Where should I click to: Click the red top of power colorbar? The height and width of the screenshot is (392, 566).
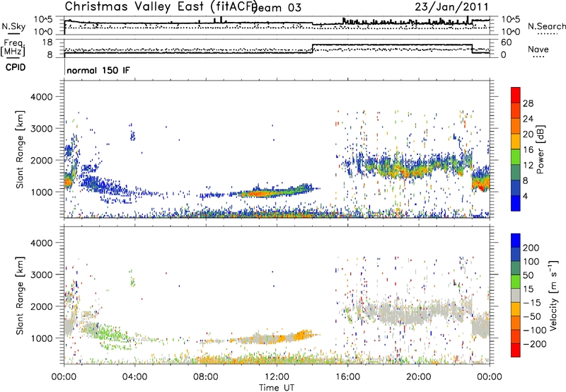click(516, 94)
